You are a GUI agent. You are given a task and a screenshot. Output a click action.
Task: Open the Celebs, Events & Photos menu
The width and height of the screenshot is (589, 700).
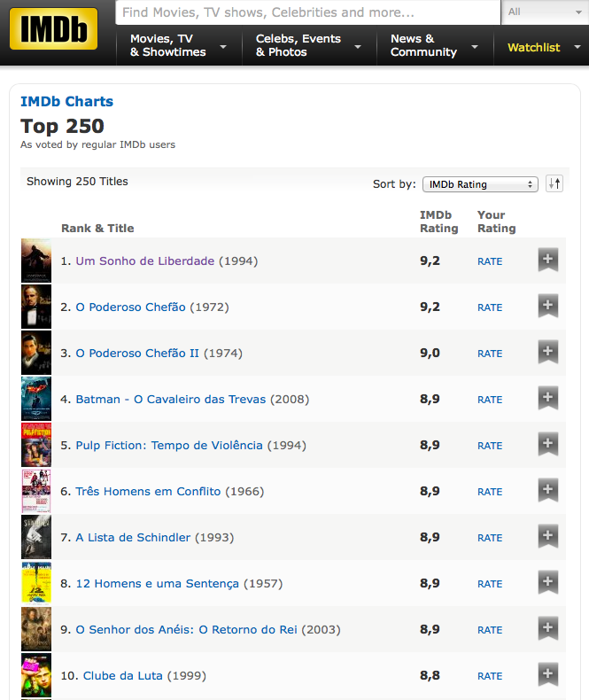click(307, 46)
